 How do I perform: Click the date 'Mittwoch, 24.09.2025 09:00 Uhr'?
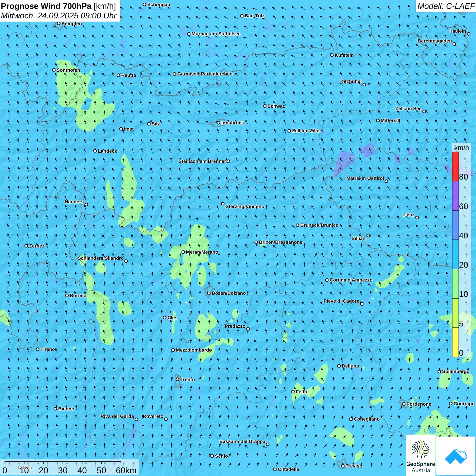click(59, 16)
